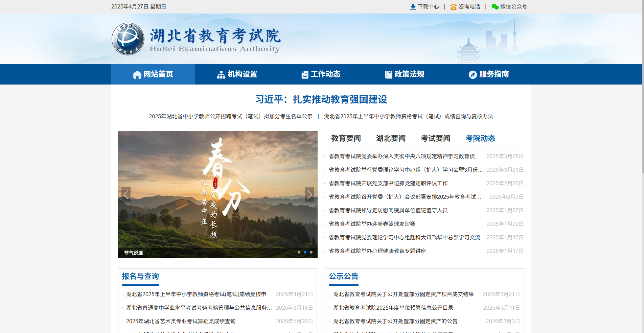The width and height of the screenshot is (644, 333).
Task: Select the second carousel dot indicator
Action: click(x=305, y=252)
